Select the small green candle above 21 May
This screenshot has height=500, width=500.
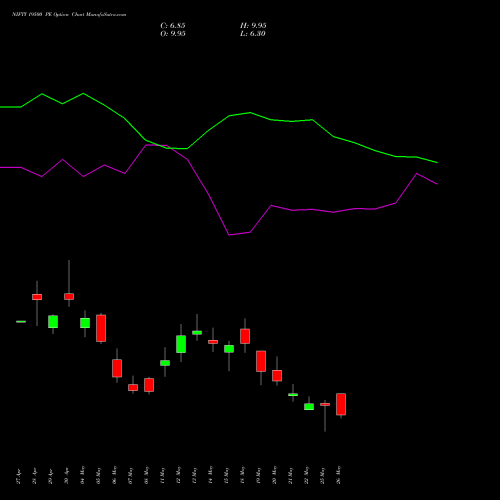click(x=293, y=395)
